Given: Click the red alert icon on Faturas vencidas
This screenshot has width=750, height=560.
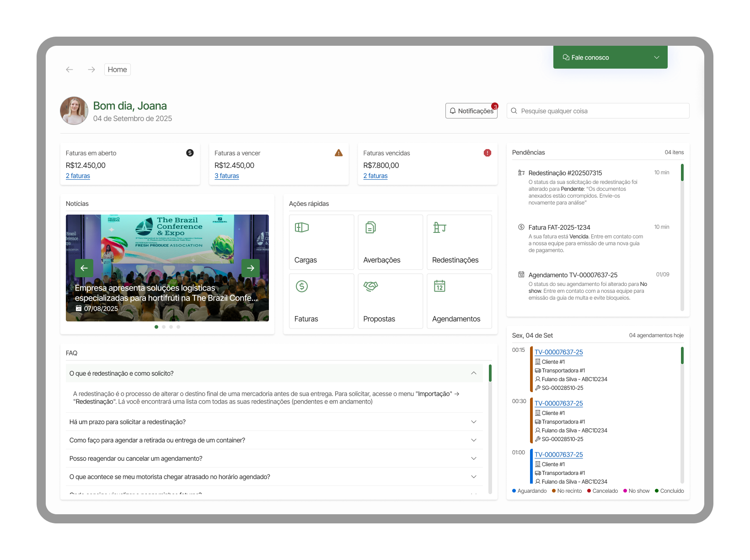Looking at the screenshot, I should tap(487, 153).
